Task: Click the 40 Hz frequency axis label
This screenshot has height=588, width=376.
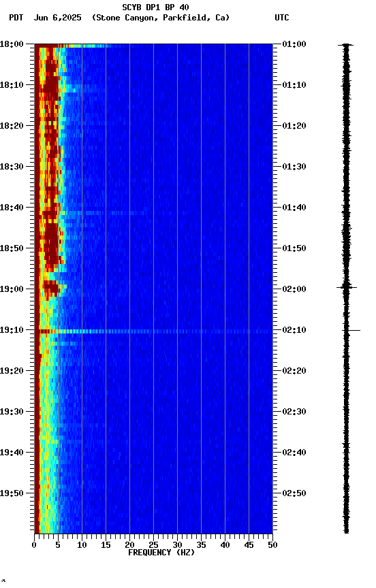Action: [225, 545]
